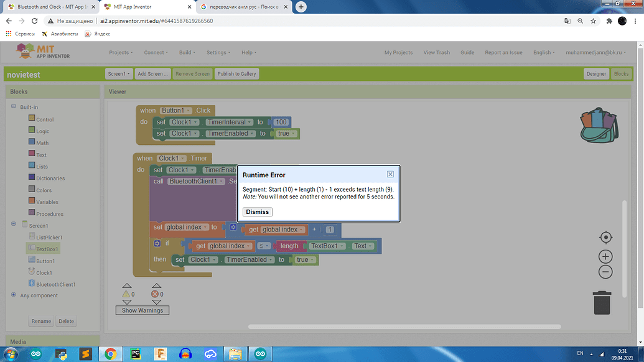Zoom out with the minus icon
644x362 pixels.
[605, 272]
